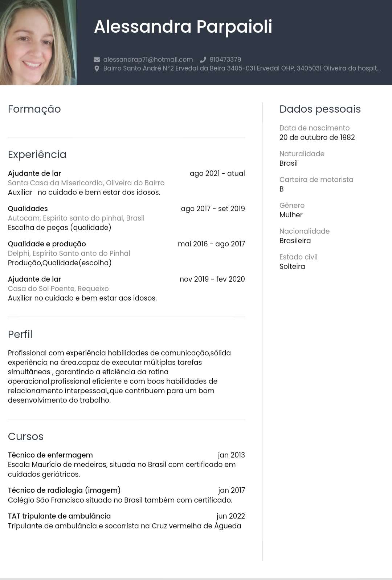Screen dimensions: 392x580
Task: Click the Estado civil value Solteira
Action: 292,266
